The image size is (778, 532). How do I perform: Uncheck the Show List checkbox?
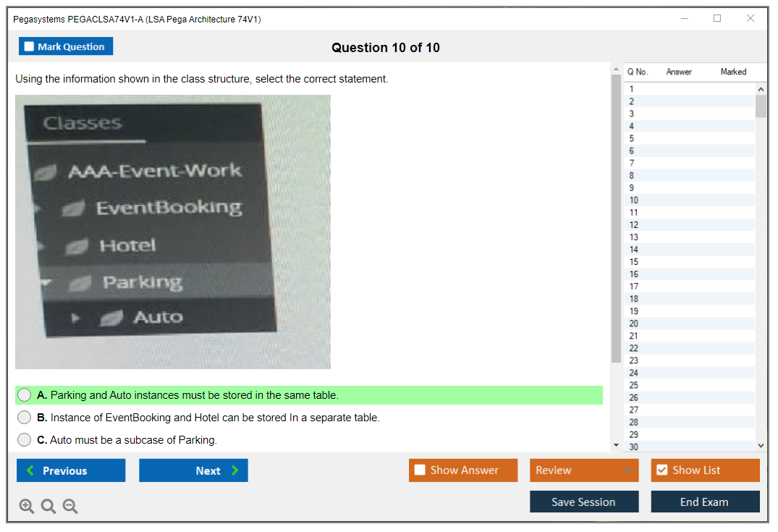661,470
